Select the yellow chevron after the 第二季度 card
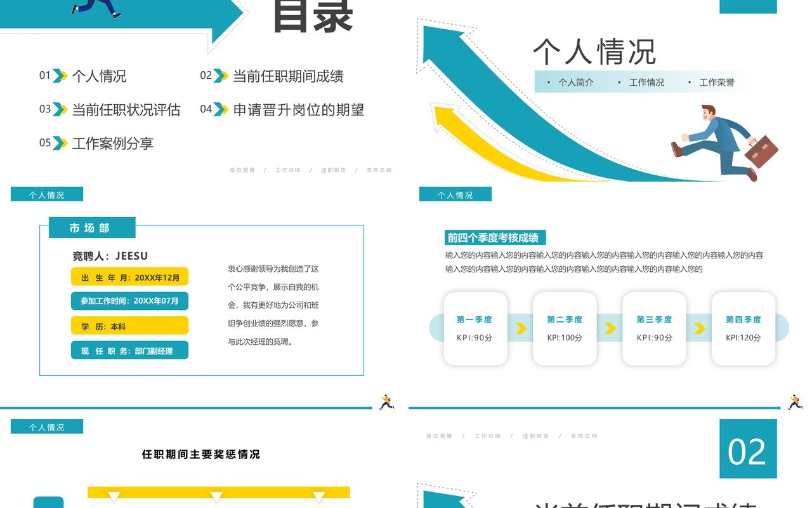This screenshot has width=812, height=508. pos(610,328)
